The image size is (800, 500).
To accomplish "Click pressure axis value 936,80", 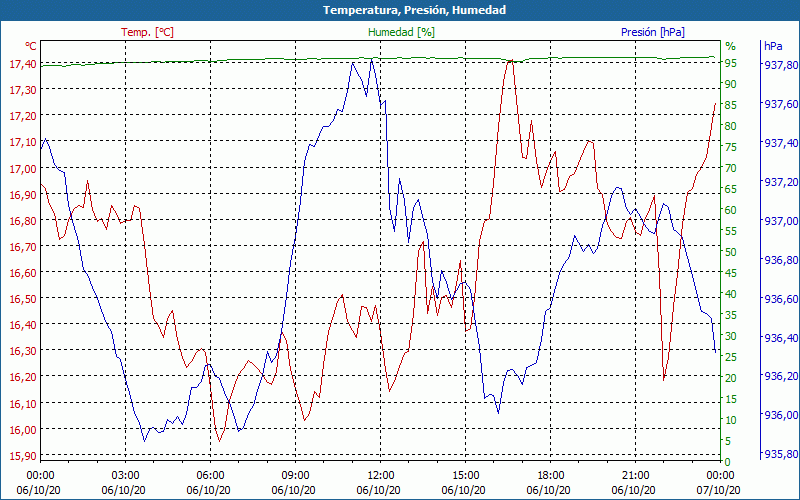I will tap(781, 259).
